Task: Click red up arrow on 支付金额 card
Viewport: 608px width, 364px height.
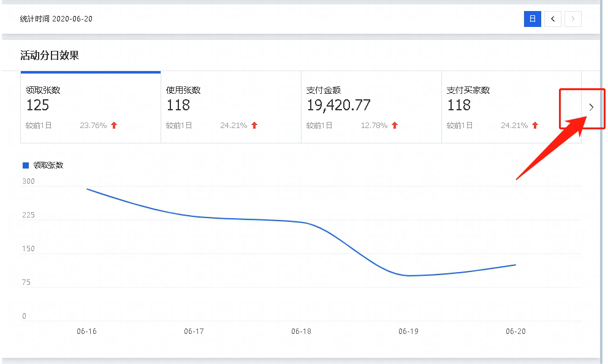Action: [x=395, y=126]
